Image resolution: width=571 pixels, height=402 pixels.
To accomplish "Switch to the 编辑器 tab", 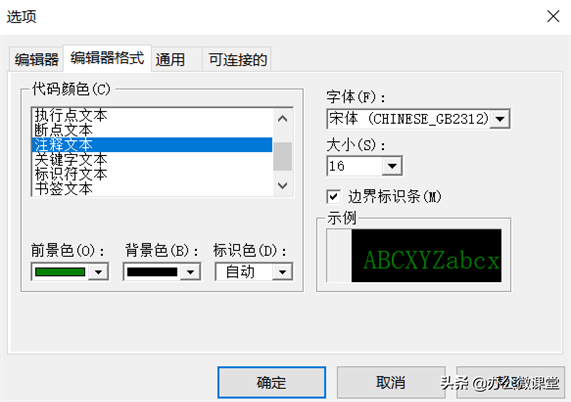I will [36, 59].
